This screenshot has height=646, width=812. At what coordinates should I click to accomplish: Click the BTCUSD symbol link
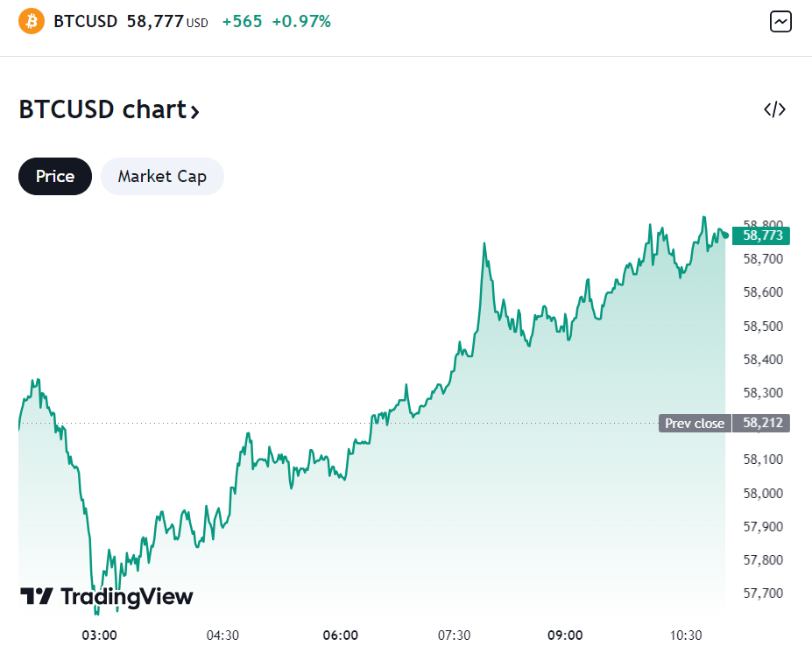84,21
